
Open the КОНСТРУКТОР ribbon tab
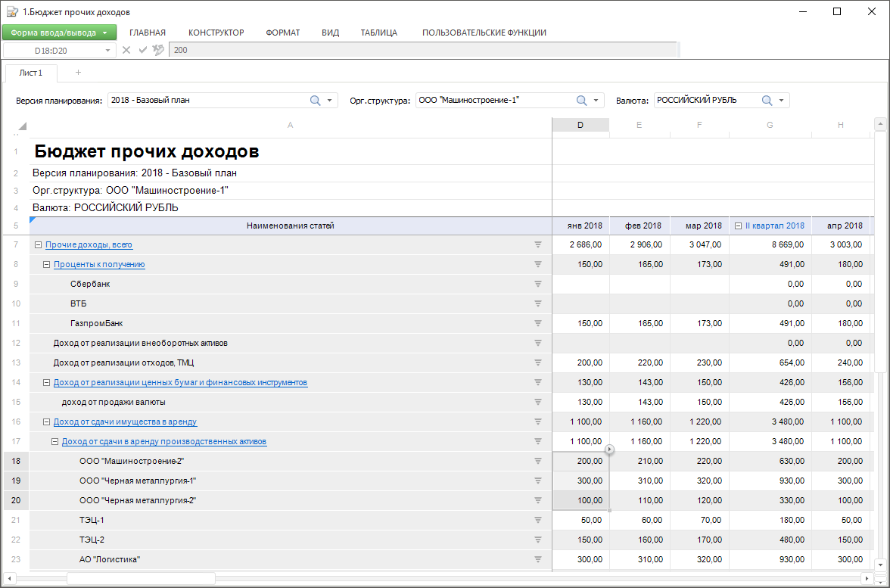tap(216, 33)
